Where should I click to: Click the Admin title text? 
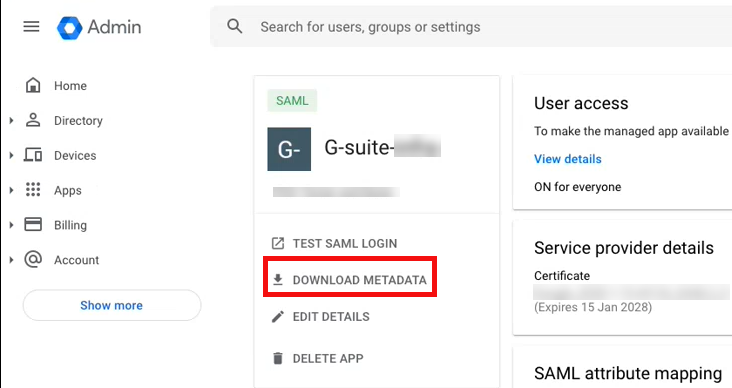point(114,27)
